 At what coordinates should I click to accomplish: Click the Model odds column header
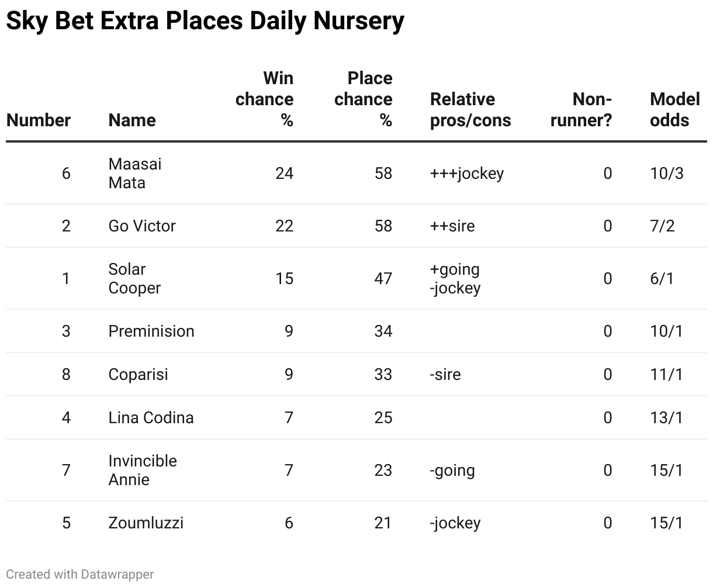674,110
